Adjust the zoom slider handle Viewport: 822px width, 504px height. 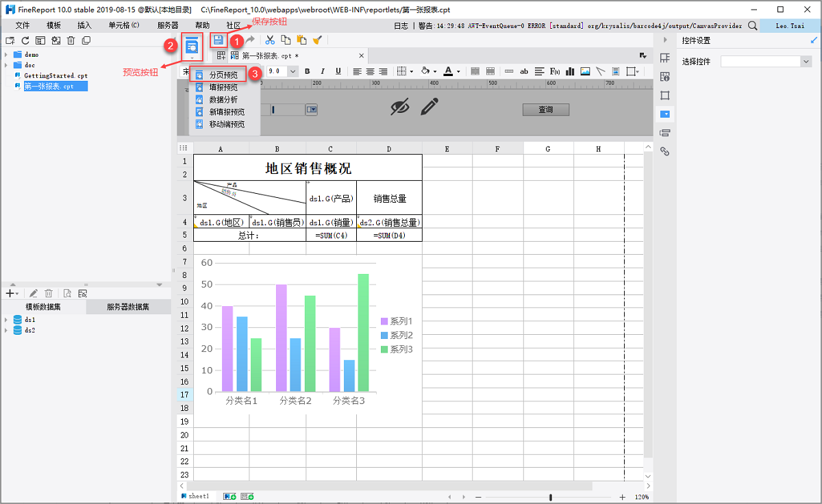click(x=551, y=497)
